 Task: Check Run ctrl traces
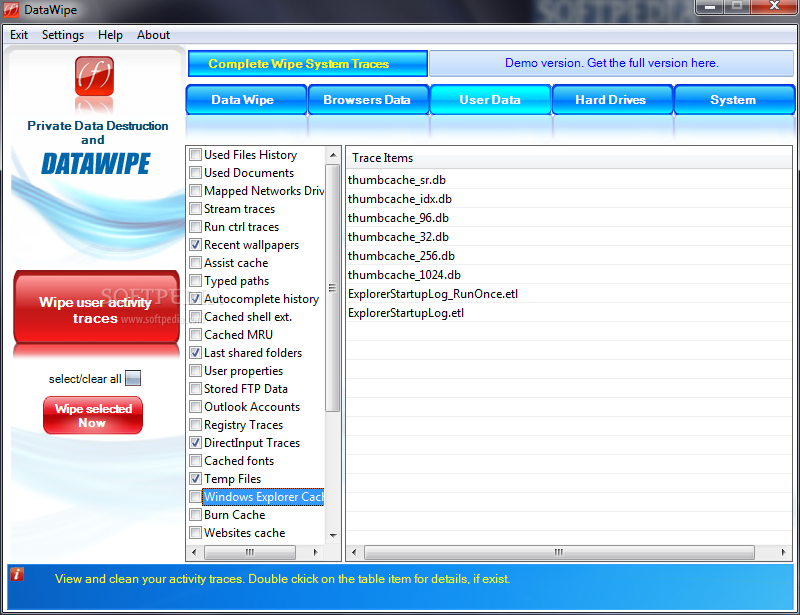(x=195, y=227)
